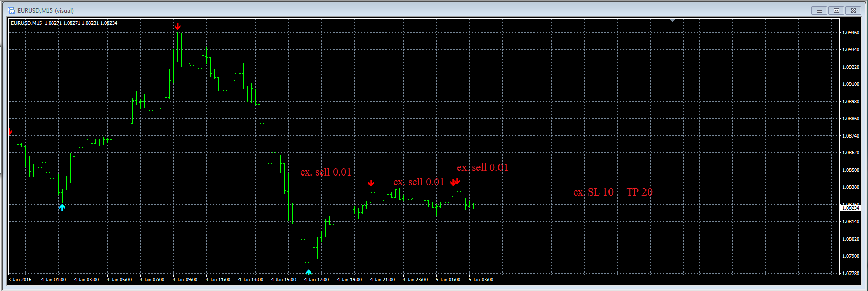
Task: Click the gray chart shift triangle marker at top
Action: coord(672,20)
